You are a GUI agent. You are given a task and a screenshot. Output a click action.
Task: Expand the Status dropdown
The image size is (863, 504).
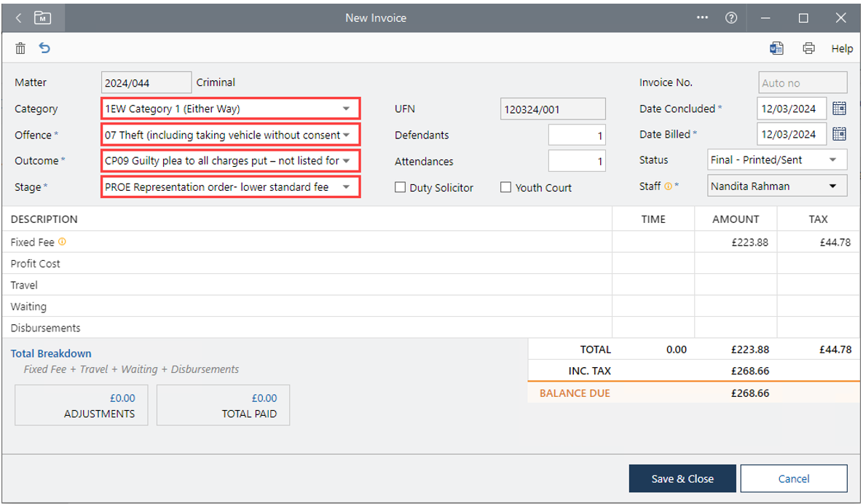pos(832,160)
